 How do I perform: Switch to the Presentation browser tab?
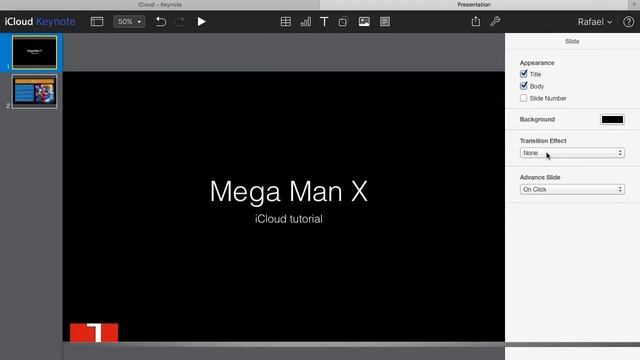click(474, 4)
